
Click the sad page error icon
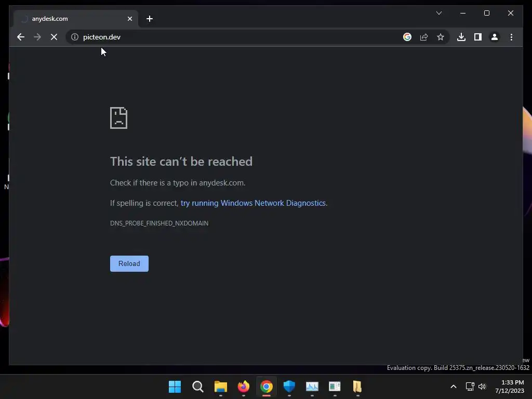tap(119, 118)
